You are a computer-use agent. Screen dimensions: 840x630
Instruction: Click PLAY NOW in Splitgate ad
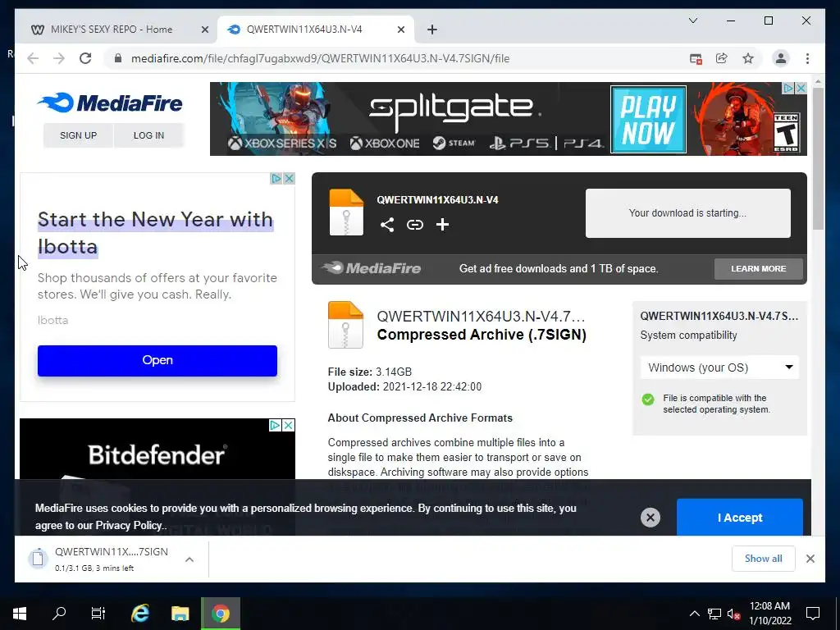648,120
